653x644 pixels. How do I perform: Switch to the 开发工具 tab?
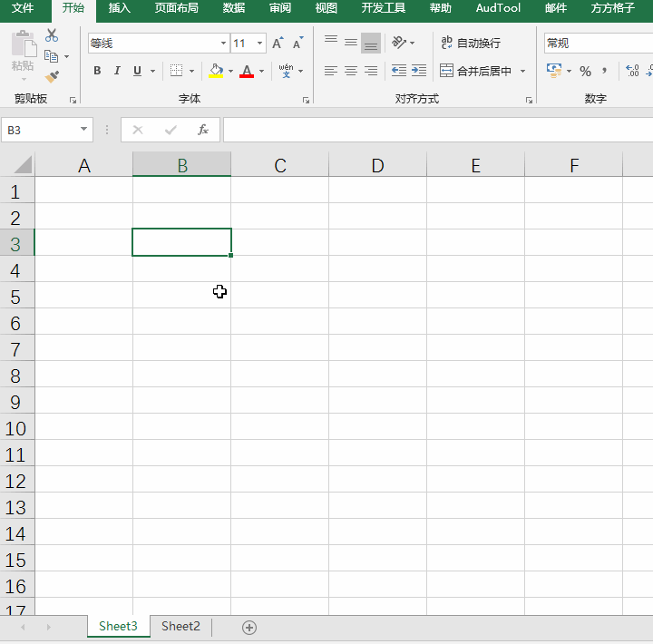(383, 8)
